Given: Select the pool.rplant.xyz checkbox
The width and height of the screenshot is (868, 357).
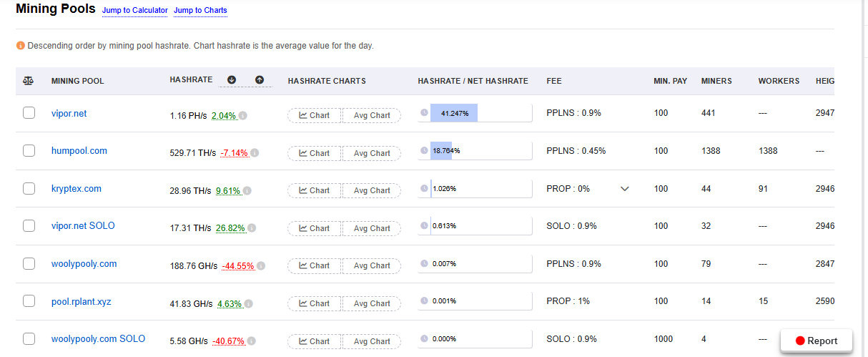Looking at the screenshot, I should pos(29,301).
